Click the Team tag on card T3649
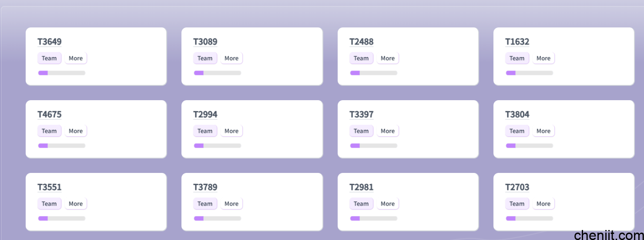Viewport: 644px width, 240px height. pos(49,58)
